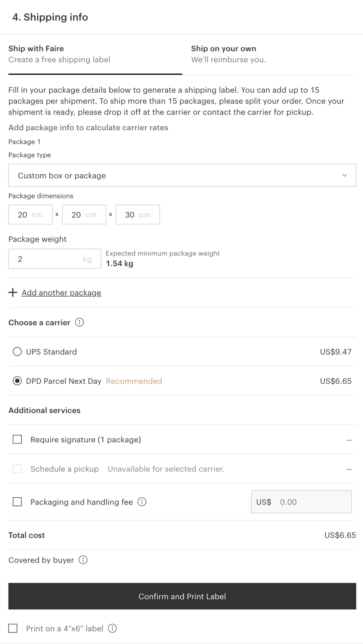Click info icon next to 4"x6" label option

tap(112, 628)
